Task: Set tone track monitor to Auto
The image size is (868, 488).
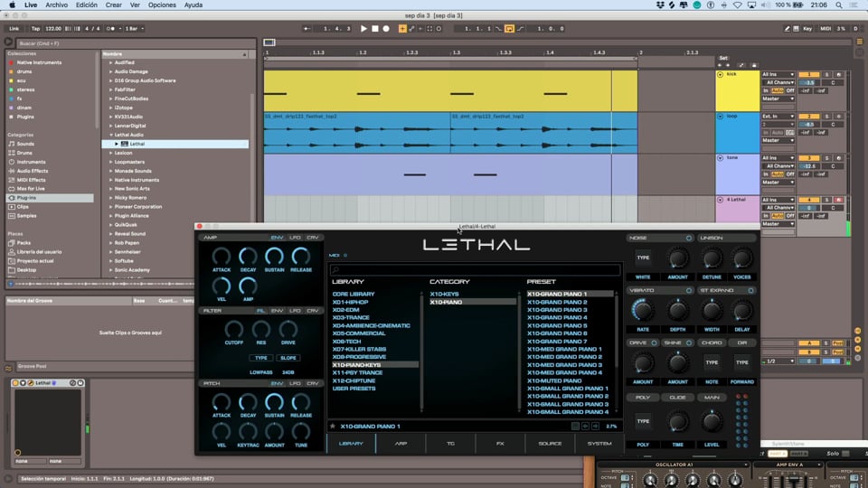Action: click(x=778, y=174)
